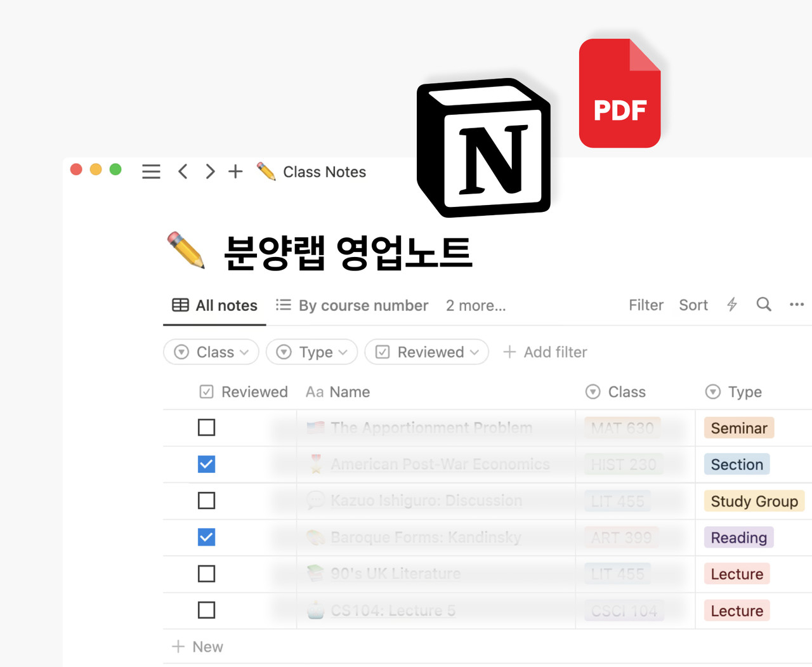Viewport: 812px width, 667px height.
Task: Click LIT 455 tag in Kazuo Ishiguro row
Action: pos(618,501)
